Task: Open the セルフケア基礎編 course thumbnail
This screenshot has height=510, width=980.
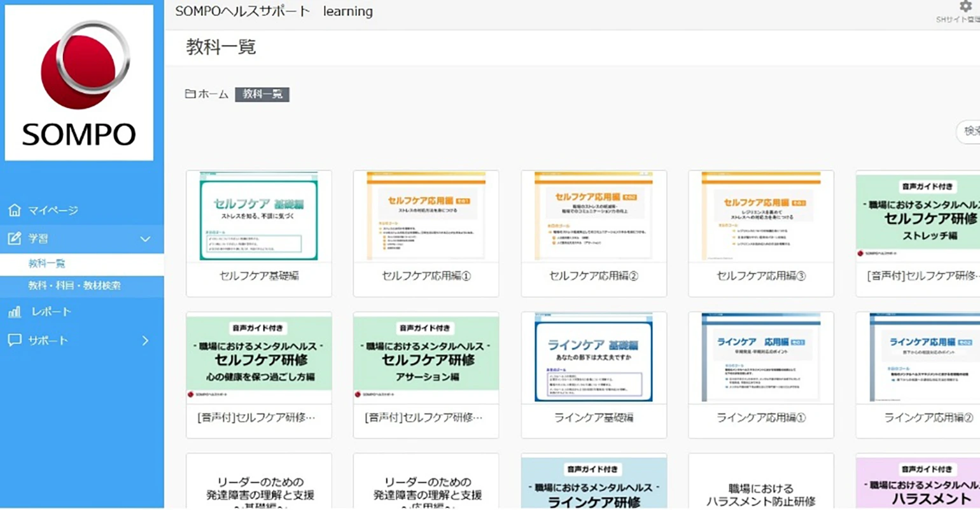Action: (259, 216)
